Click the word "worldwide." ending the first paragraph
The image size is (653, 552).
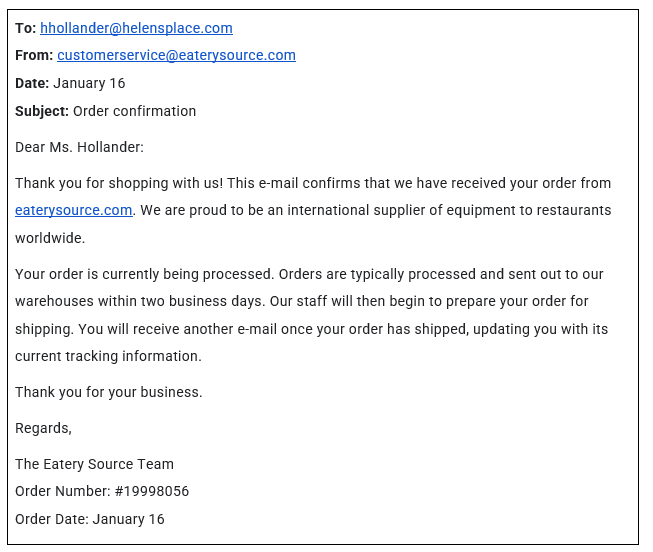[x=50, y=238]
